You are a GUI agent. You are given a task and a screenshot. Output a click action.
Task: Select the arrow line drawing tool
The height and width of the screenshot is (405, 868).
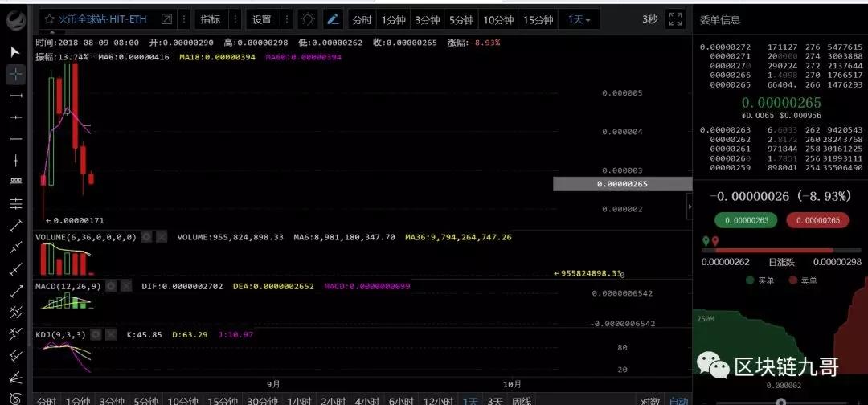coord(15,290)
